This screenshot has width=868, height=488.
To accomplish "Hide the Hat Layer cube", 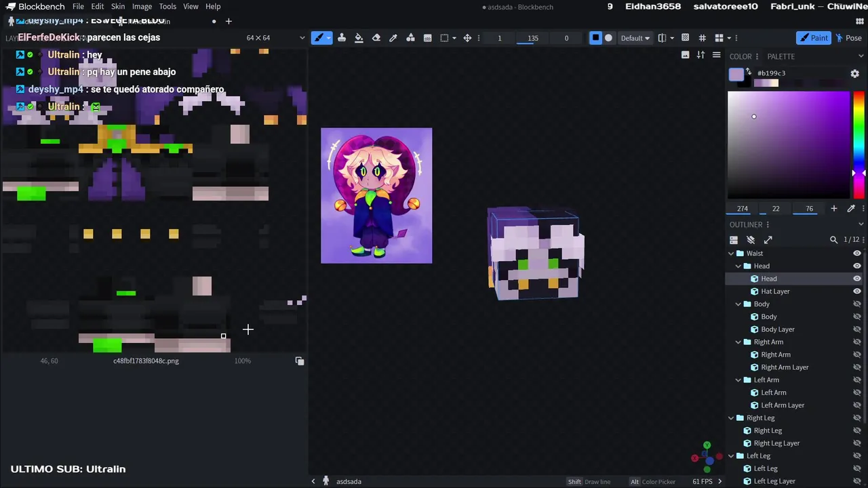I will tap(856, 291).
